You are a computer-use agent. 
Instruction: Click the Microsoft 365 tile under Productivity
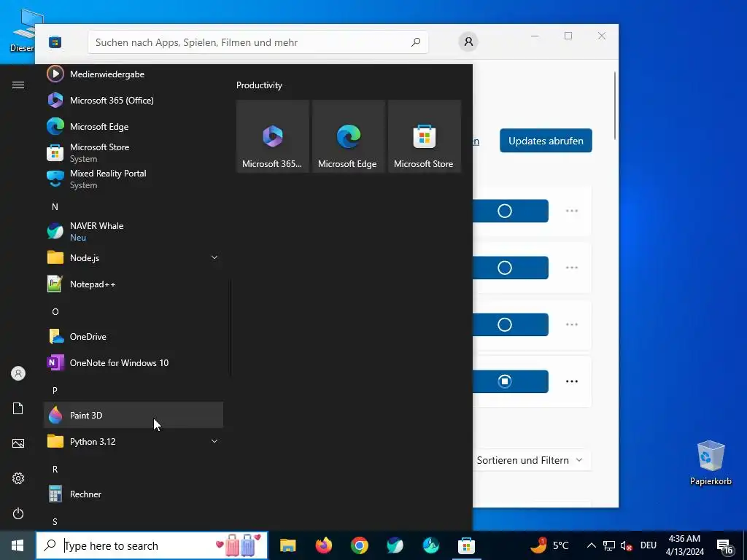click(x=273, y=136)
